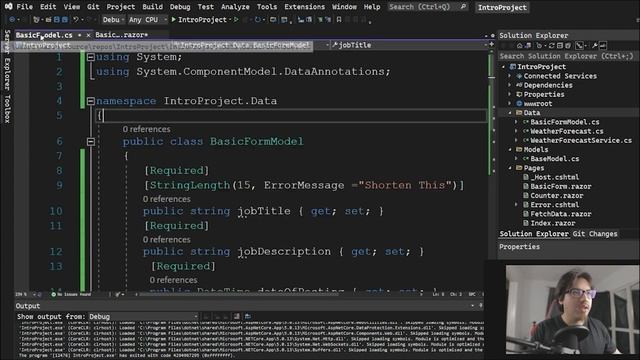This screenshot has height=360, width=640.
Task: Collapse the using directives outlining region
Action: click(91, 57)
